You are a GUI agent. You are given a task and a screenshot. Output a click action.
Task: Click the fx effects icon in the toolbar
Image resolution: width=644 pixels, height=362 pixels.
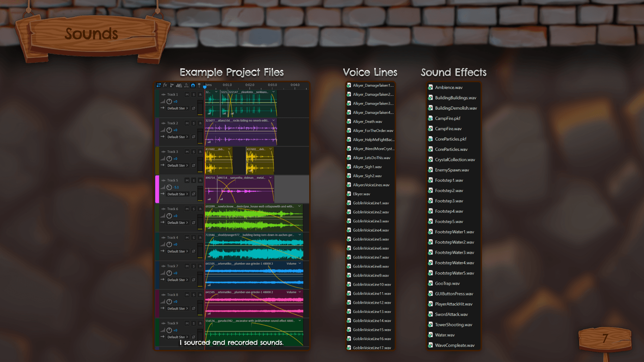click(165, 85)
